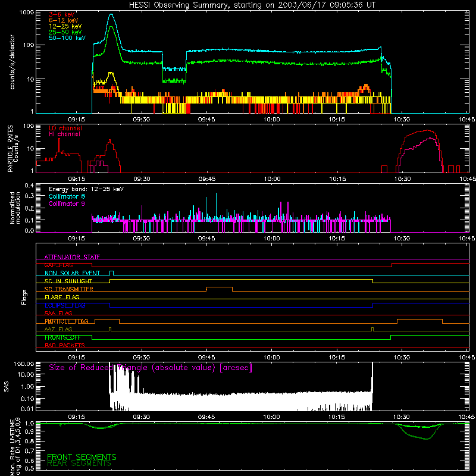Click the 0.4 tick on modulation axis
The height and width of the screenshot is (476, 476).
coord(29,186)
